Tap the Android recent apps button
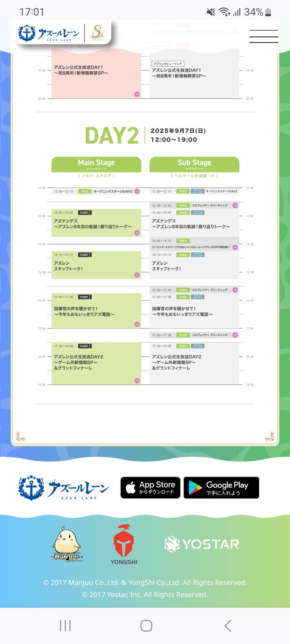Image resolution: width=290 pixels, height=644 pixels. tap(65, 626)
